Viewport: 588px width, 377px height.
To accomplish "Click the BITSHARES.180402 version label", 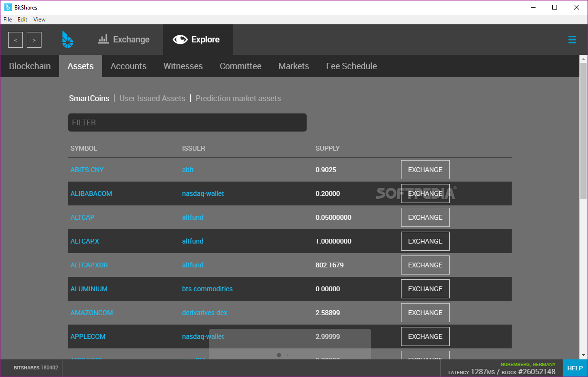I will [36, 368].
